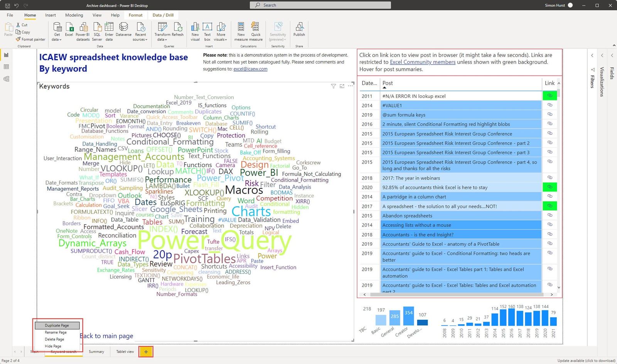Image resolution: width=617 pixels, height=364 pixels.
Task: Switch to Data view in left sidebar
Action: click(x=6, y=67)
